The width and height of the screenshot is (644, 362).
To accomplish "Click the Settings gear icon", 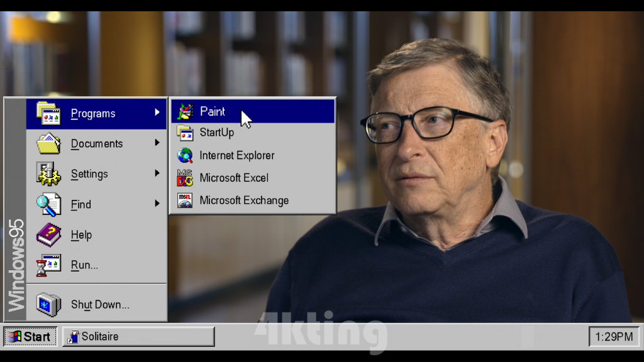I will [48, 173].
